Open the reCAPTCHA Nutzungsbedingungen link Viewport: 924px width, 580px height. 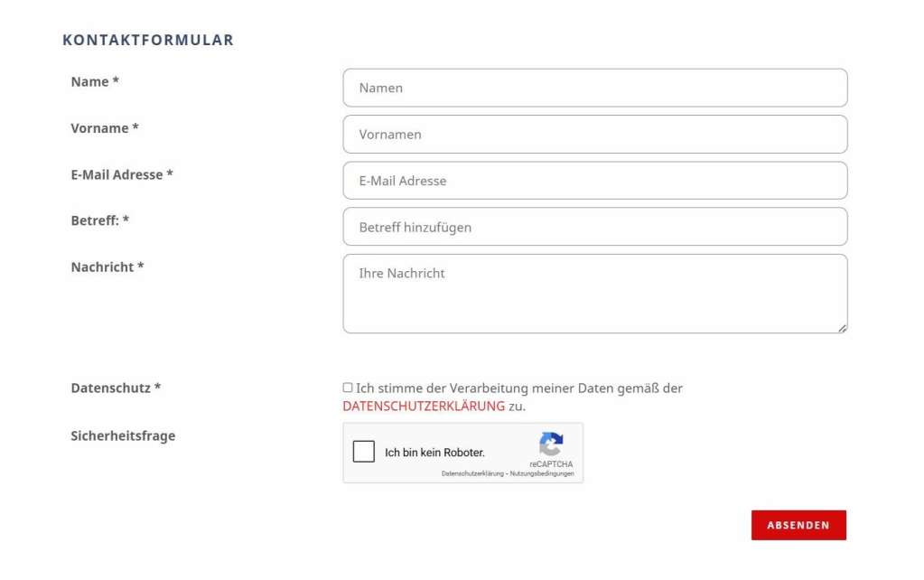[x=542, y=472]
